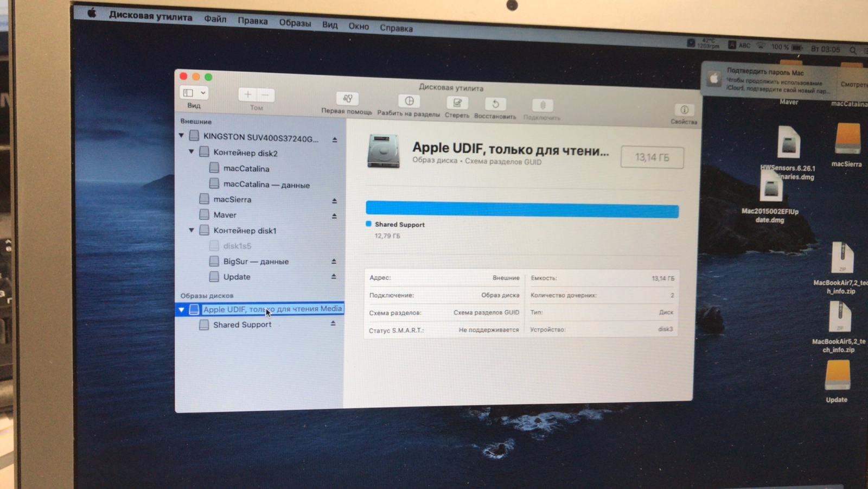868x489 pixels.
Task: Eject the Shared Support volume
Action: point(333,323)
